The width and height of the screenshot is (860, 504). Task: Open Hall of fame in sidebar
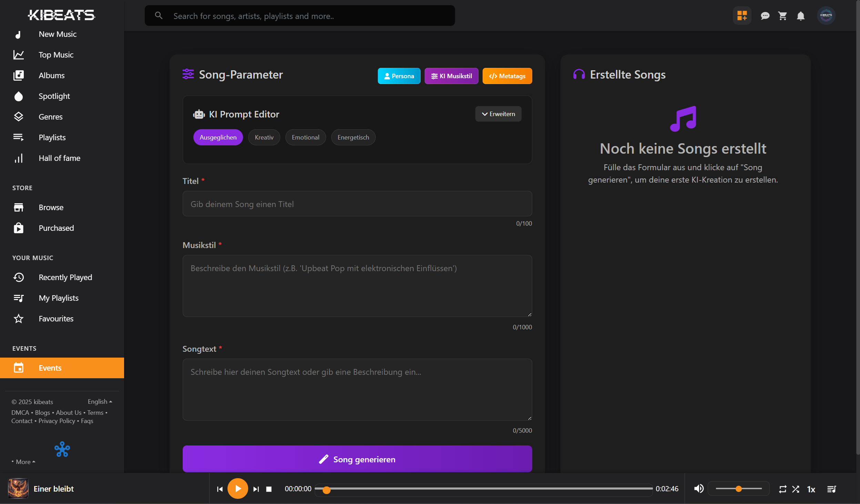tap(59, 158)
